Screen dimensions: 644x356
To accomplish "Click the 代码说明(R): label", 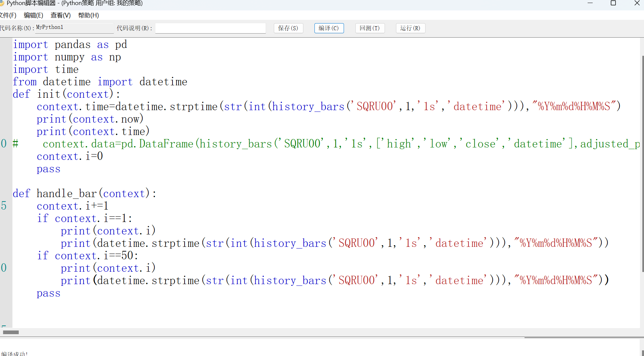I will tap(134, 28).
